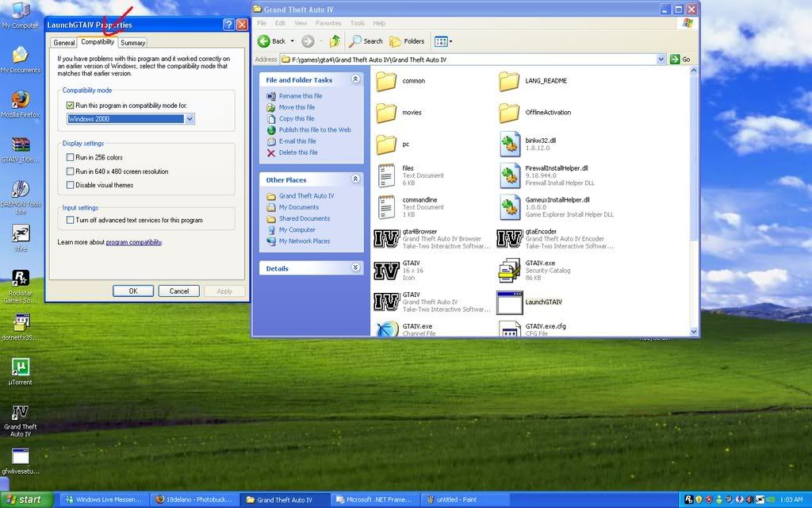Switch to Microsoft .NET Framework taskbar button

click(375, 500)
